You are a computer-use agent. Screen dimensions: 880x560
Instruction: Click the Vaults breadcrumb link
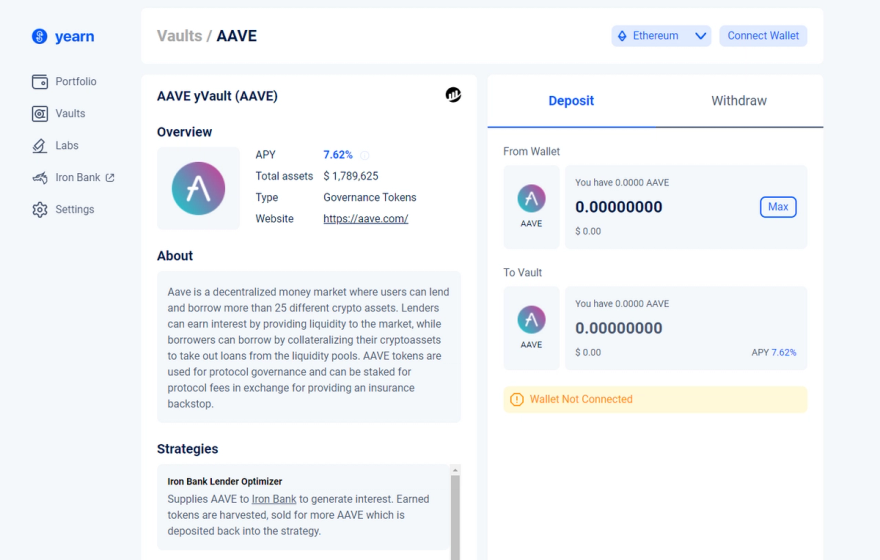pyautogui.click(x=180, y=36)
